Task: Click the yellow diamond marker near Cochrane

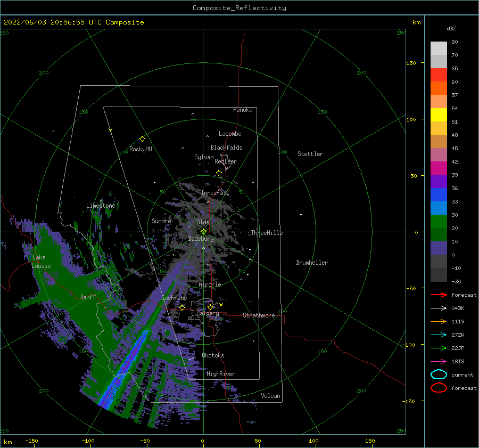Action: [x=183, y=307]
